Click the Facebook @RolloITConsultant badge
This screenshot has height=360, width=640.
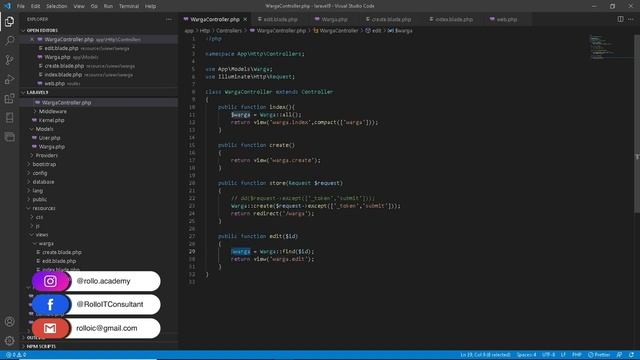click(x=96, y=304)
